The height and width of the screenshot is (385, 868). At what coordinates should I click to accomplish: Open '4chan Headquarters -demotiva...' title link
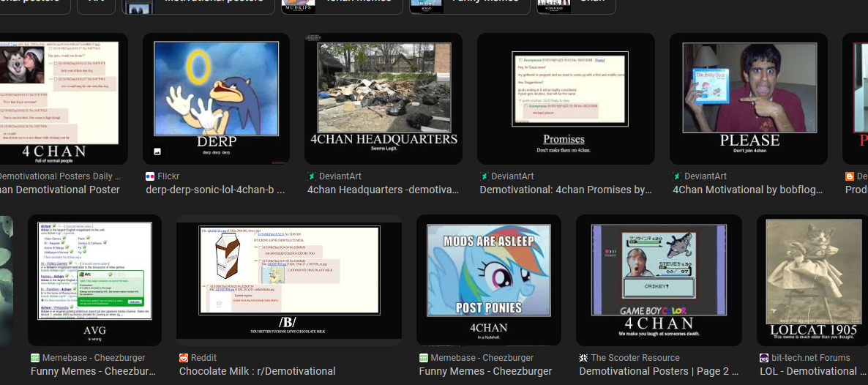(383, 190)
